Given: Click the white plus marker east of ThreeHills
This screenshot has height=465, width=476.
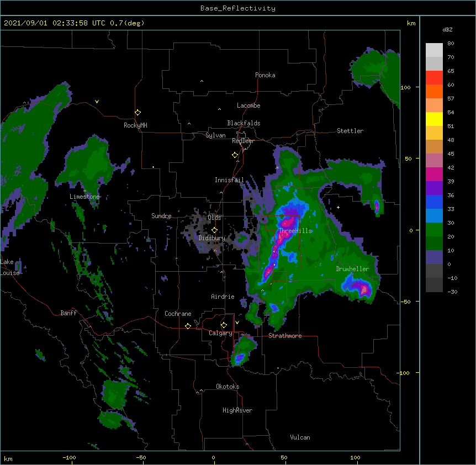Looking at the screenshot, I should coord(338,207).
